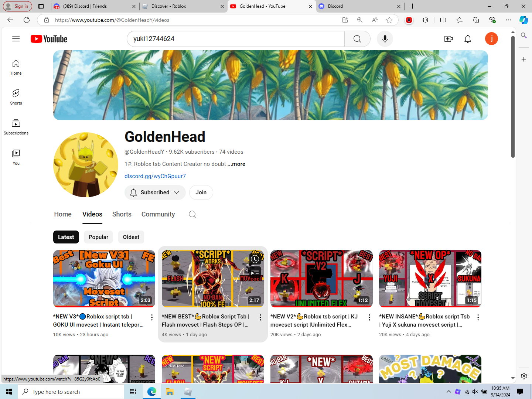Switch to channel Home tab
This screenshot has width=532, height=399.
[x=63, y=214]
